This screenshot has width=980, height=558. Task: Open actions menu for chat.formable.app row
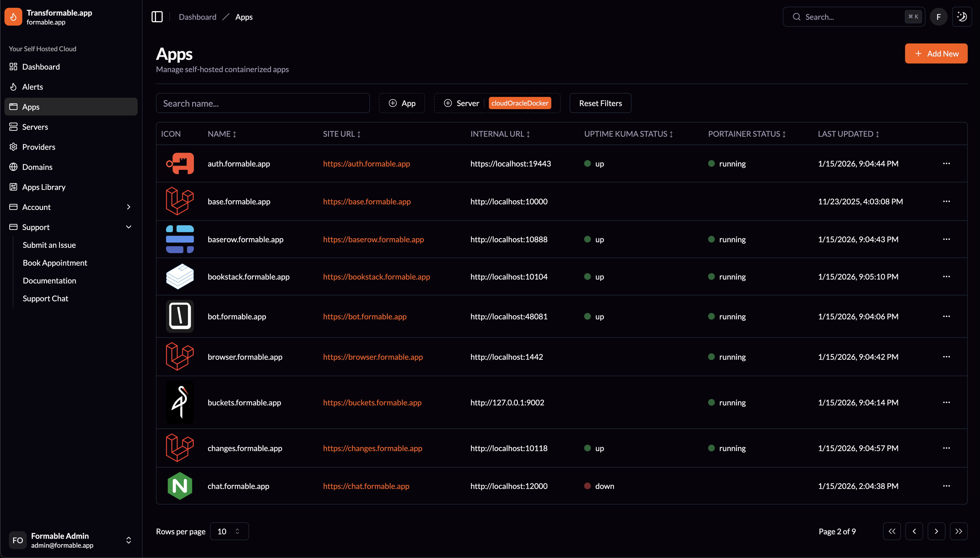pyautogui.click(x=946, y=486)
